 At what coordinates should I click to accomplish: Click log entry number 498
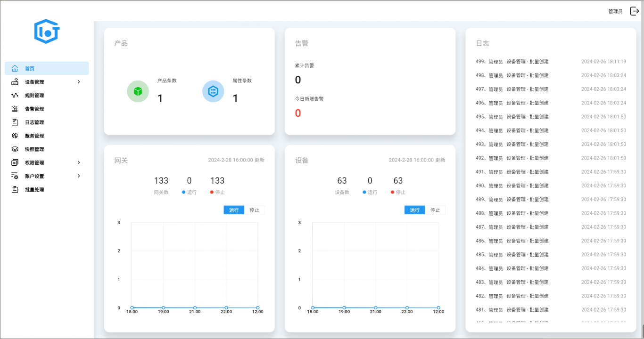(x=551, y=75)
